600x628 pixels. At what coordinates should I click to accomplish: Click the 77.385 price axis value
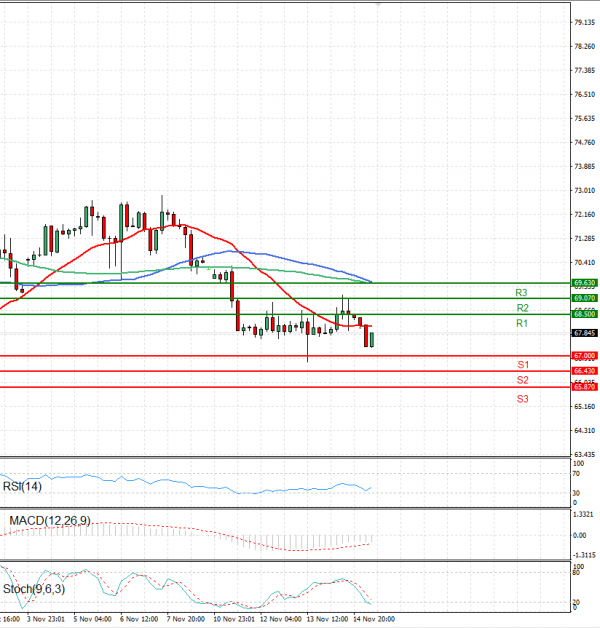click(584, 70)
